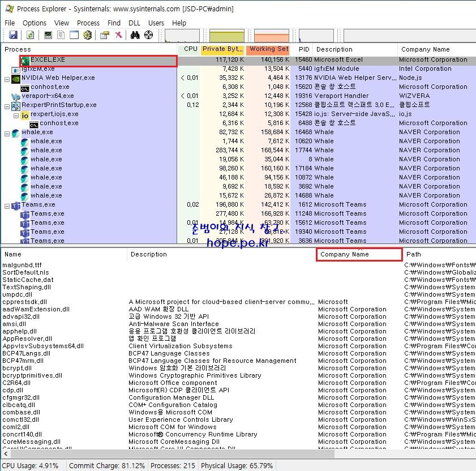Click the top-level whale.exe process icon
The width and height of the screenshot is (476, 471).
(x=16, y=133)
